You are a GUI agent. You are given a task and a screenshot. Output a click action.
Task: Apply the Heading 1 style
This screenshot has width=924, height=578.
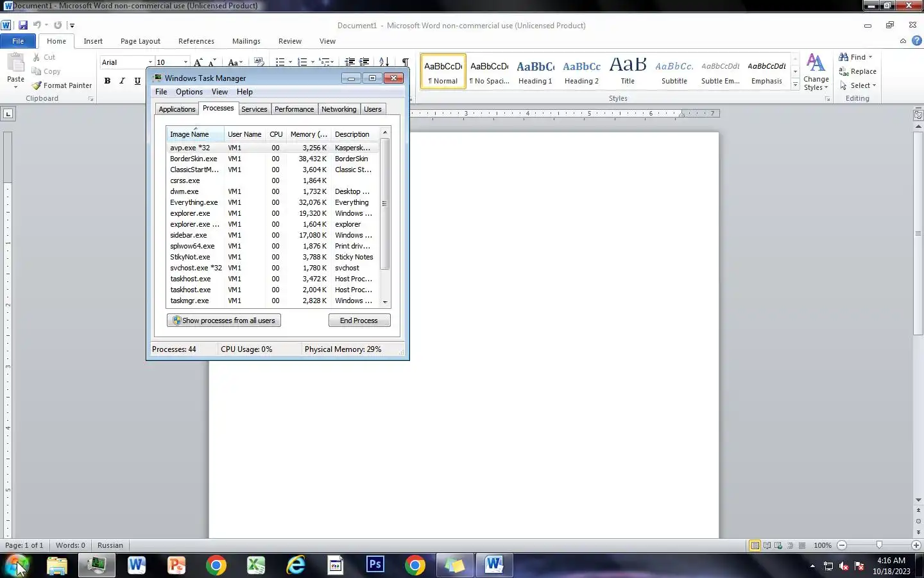(x=535, y=71)
